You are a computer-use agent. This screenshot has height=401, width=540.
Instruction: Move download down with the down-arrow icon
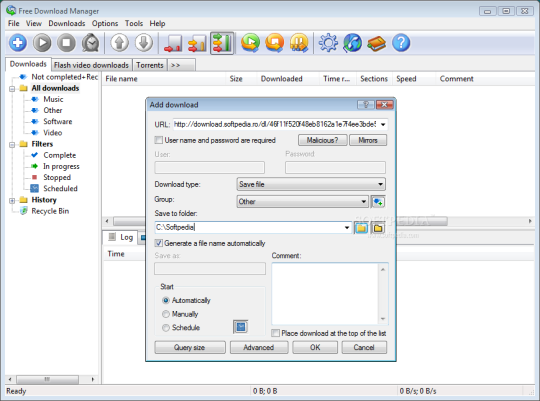click(x=144, y=43)
